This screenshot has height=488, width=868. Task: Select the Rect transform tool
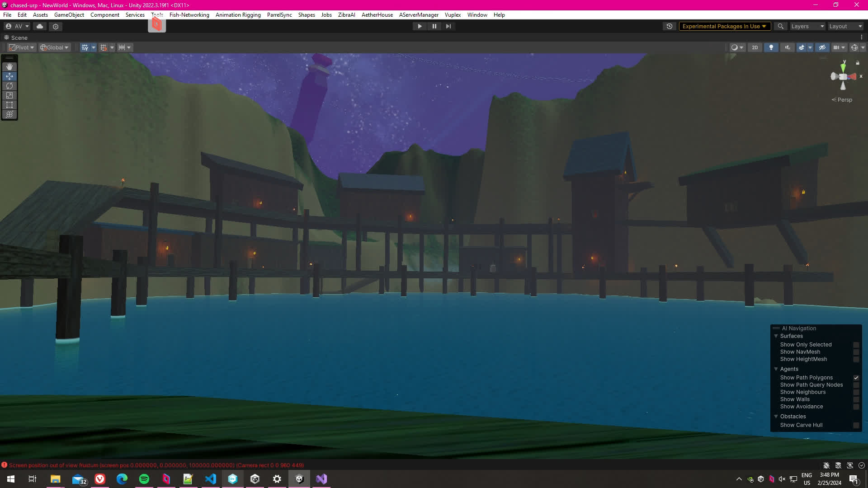point(9,105)
